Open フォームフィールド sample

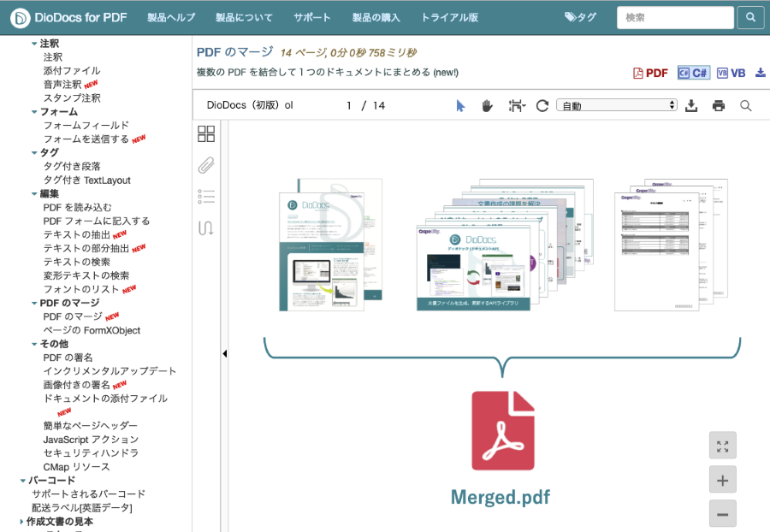(x=86, y=126)
